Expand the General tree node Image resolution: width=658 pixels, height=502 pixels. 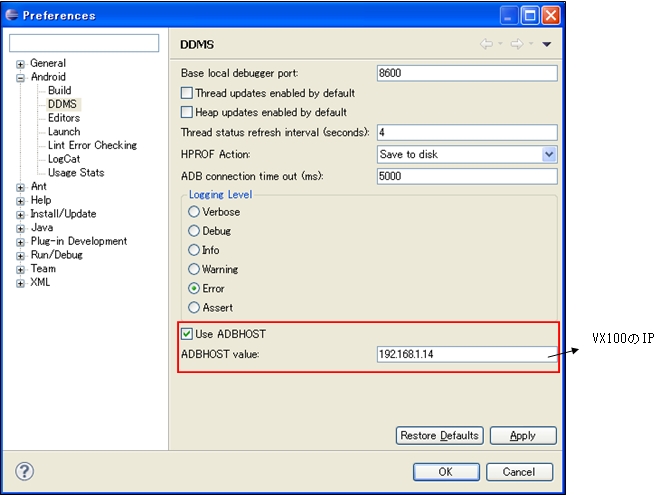coord(20,64)
